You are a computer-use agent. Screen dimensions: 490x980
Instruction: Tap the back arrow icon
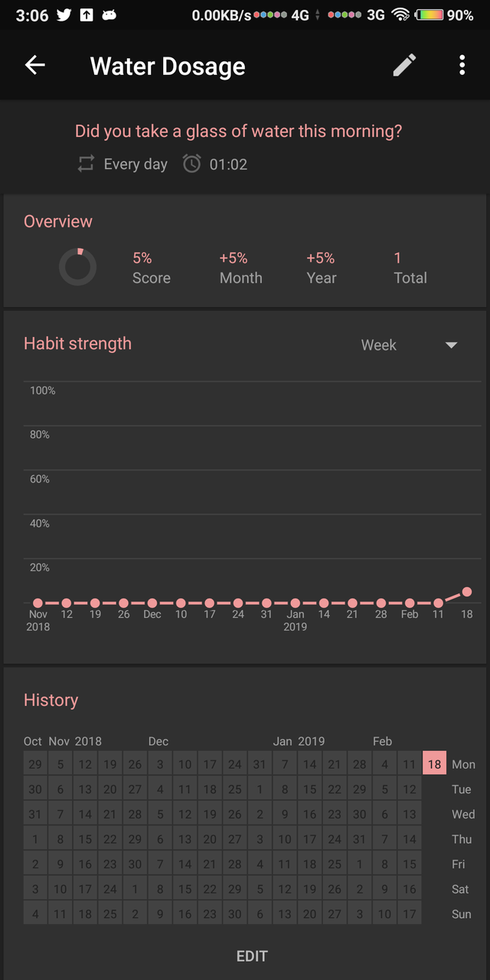(35, 66)
